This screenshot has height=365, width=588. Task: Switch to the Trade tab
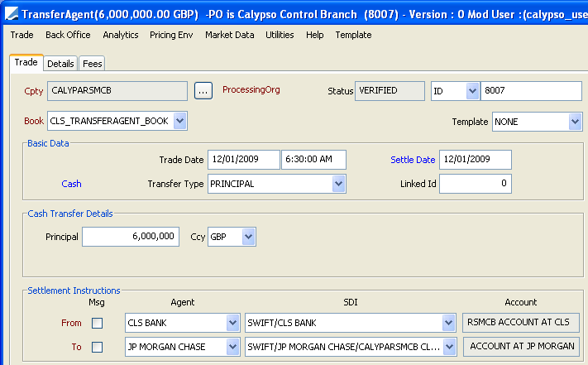(x=26, y=62)
